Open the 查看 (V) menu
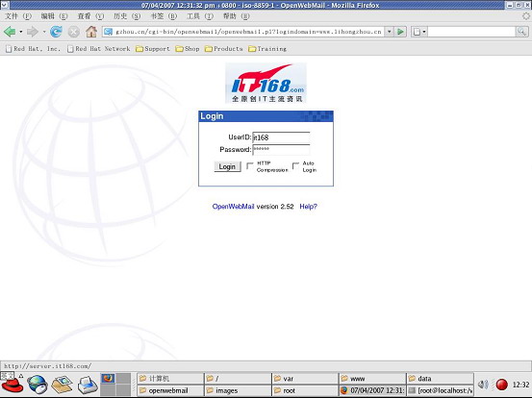532x398 pixels. [90, 16]
